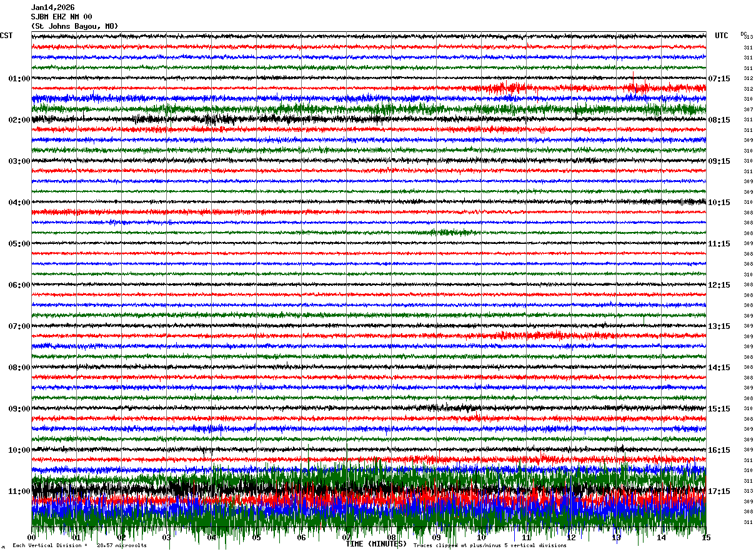The height and width of the screenshot is (554, 756).
Task: Pick minute tick 06 on time axis
Action: (x=302, y=538)
